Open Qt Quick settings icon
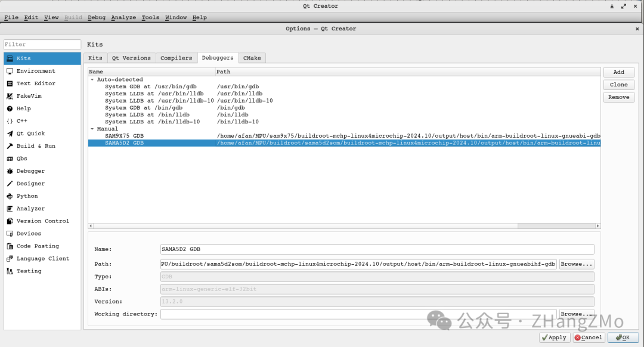The image size is (644, 347). 10,134
